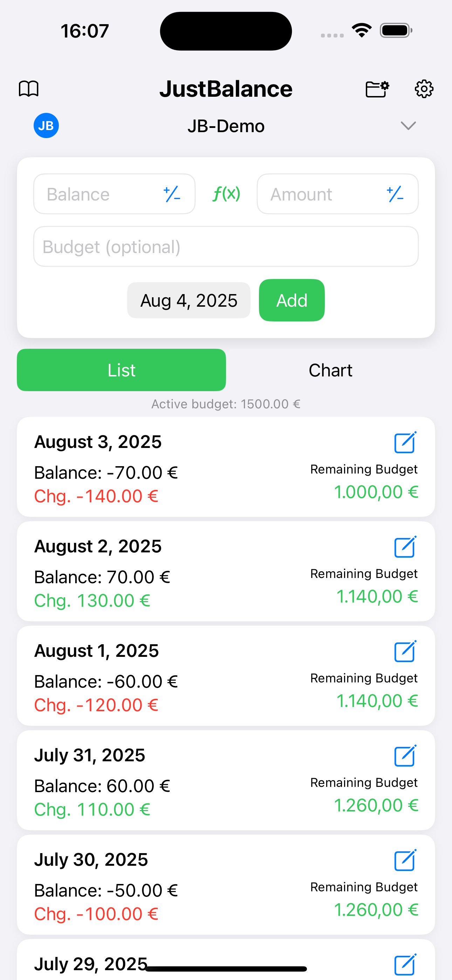The image size is (452, 980).
Task: Switch to the Chart tab
Action: click(330, 370)
